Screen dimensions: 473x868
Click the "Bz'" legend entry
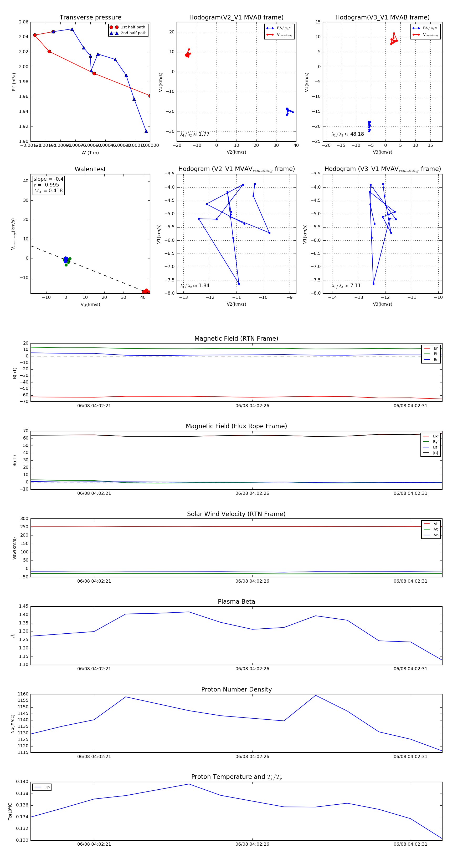click(431, 447)
